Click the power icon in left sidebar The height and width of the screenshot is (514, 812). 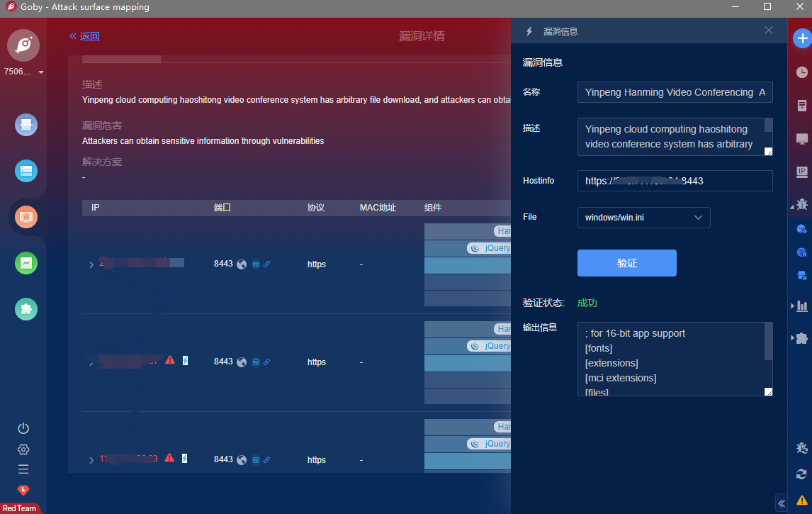(23, 428)
